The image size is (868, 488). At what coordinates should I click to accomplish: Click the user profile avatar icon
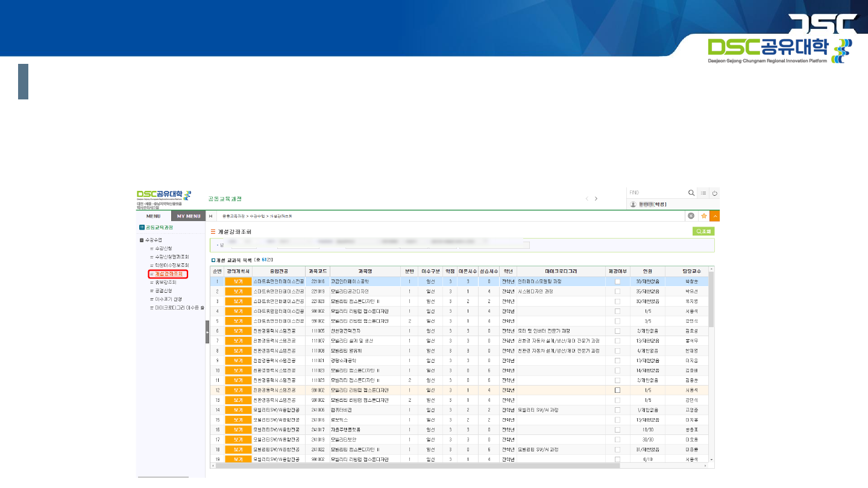click(x=633, y=204)
